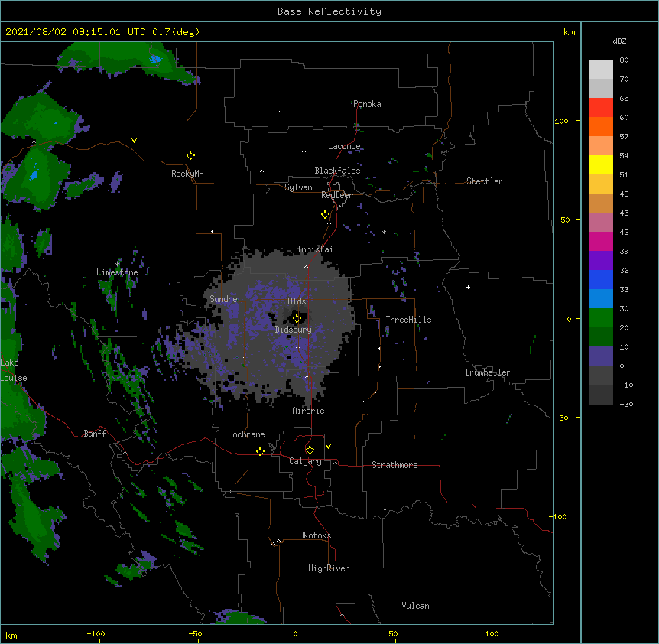Image resolution: width=659 pixels, height=644 pixels.
Task: Click the Cochrane label
Action: (x=246, y=434)
